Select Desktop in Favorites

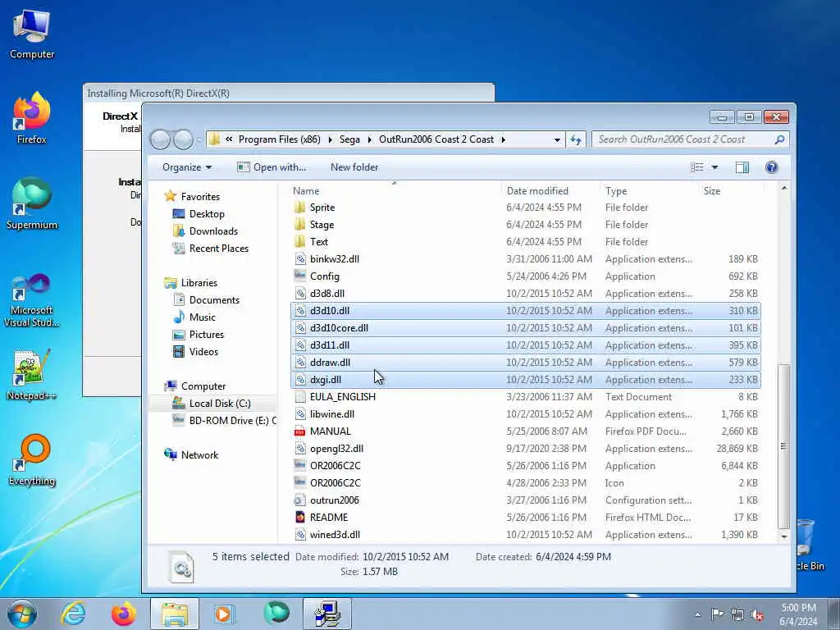(207, 214)
